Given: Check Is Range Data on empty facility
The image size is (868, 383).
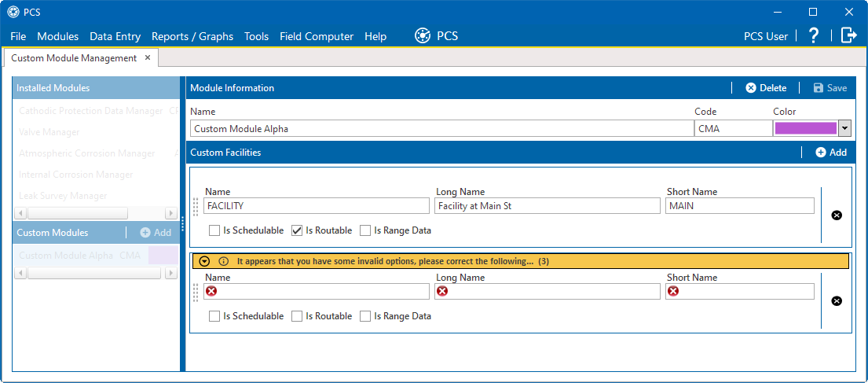Looking at the screenshot, I should (x=364, y=316).
